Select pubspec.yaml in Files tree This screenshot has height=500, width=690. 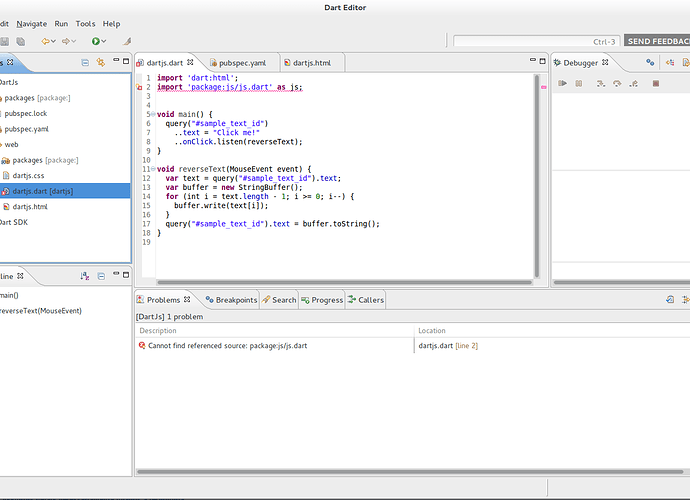(x=26, y=129)
